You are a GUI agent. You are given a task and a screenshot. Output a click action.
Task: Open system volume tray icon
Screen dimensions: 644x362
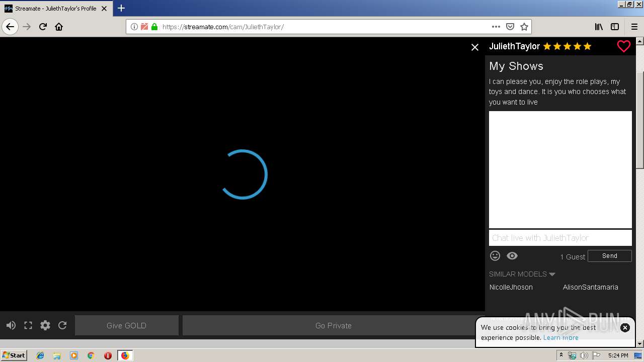click(x=584, y=355)
